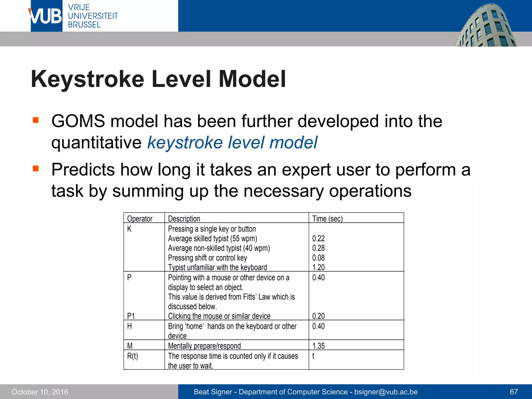Click the October 10, 2016 date
532x399 pixels.
pyautogui.click(x=40, y=392)
